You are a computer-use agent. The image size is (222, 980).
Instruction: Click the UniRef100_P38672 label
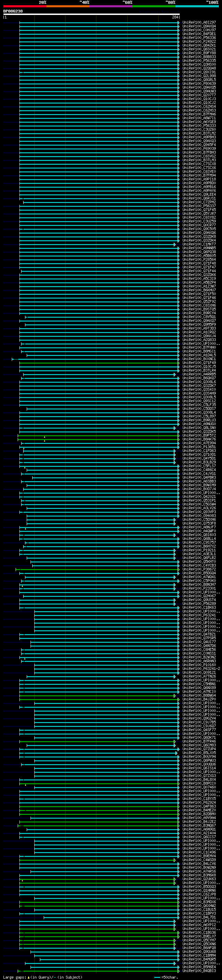click(199, 569)
